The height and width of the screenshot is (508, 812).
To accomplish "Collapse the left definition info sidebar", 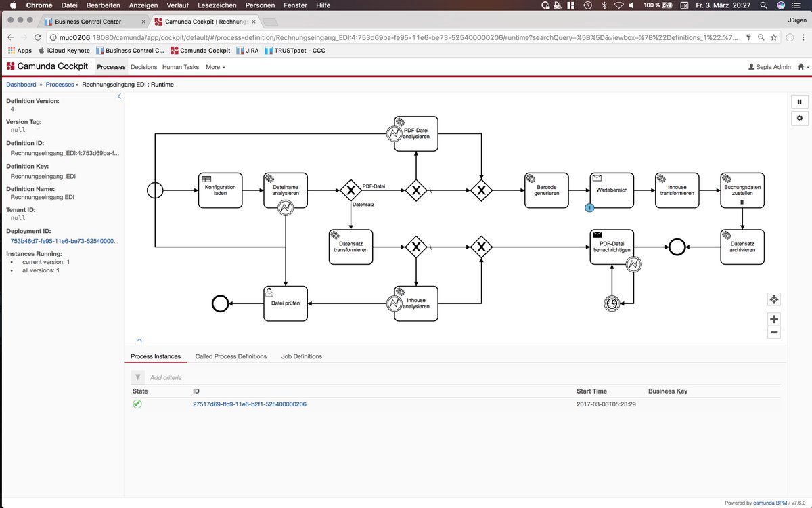I will [120, 96].
